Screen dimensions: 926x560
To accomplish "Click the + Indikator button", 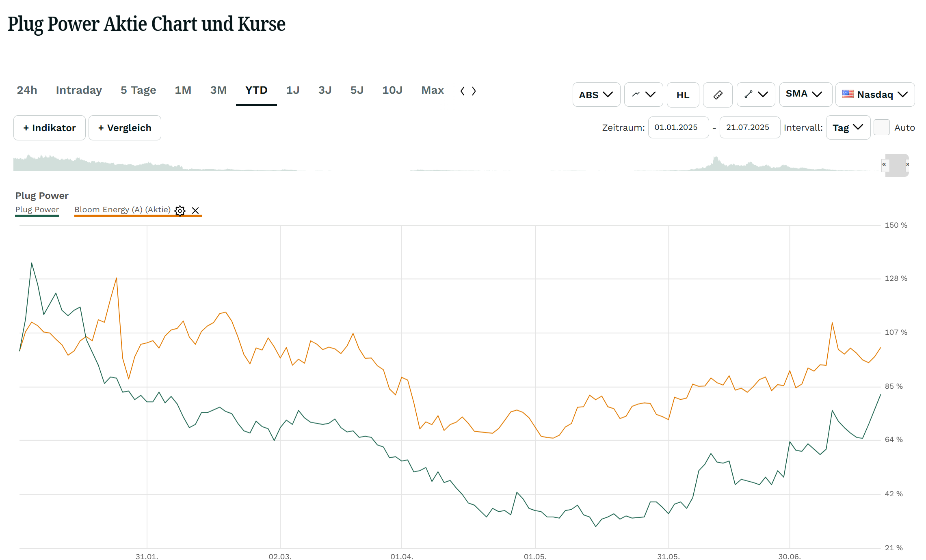I will tap(50, 128).
